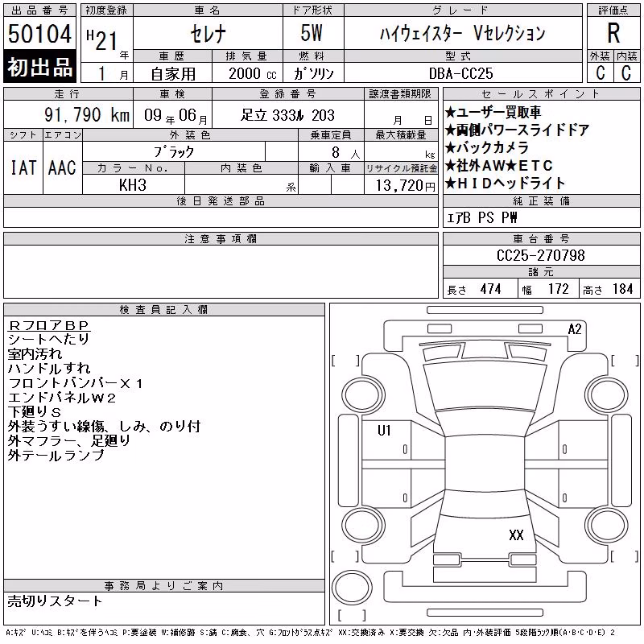Click inspector note 室内汚れ
Image resolution: width=644 pixels, height=644 pixels.
tap(35, 353)
